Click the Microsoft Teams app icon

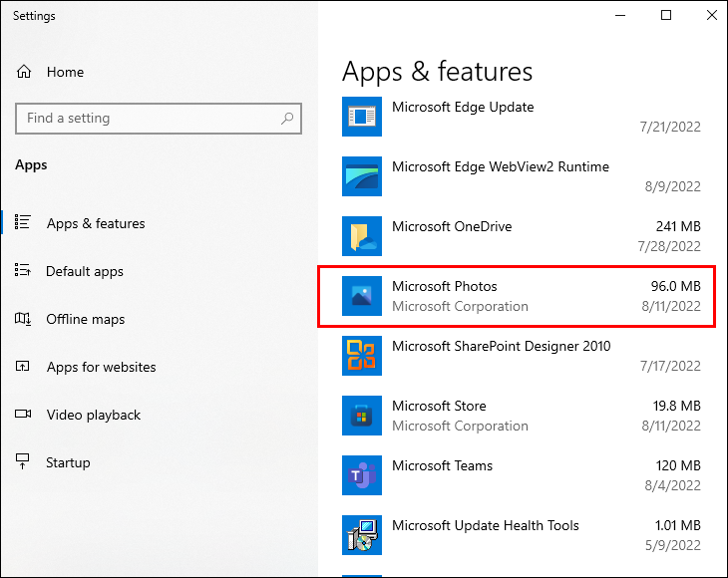click(362, 475)
